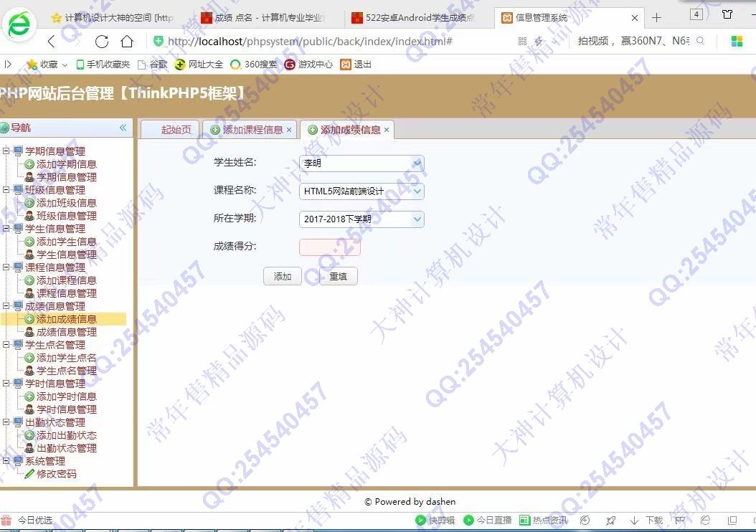The height and width of the screenshot is (532, 756).
Task: Open the colorful extensions grid icon
Action: tap(737, 42)
